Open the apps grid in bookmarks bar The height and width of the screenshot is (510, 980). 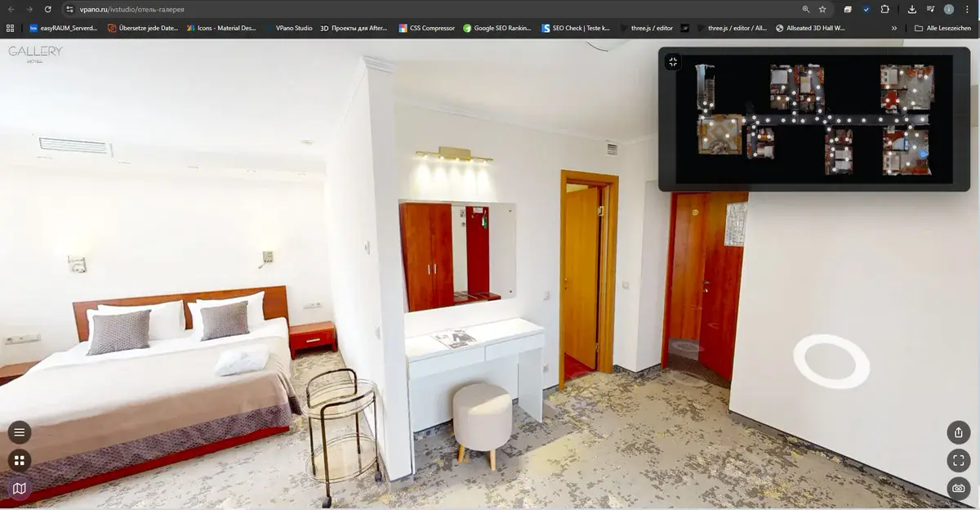click(x=10, y=28)
